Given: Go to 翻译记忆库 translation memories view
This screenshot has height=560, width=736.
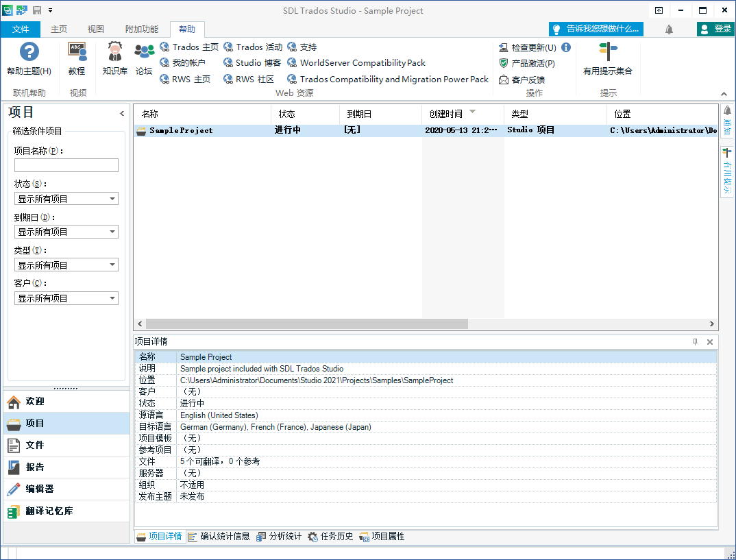Looking at the screenshot, I should point(66,511).
